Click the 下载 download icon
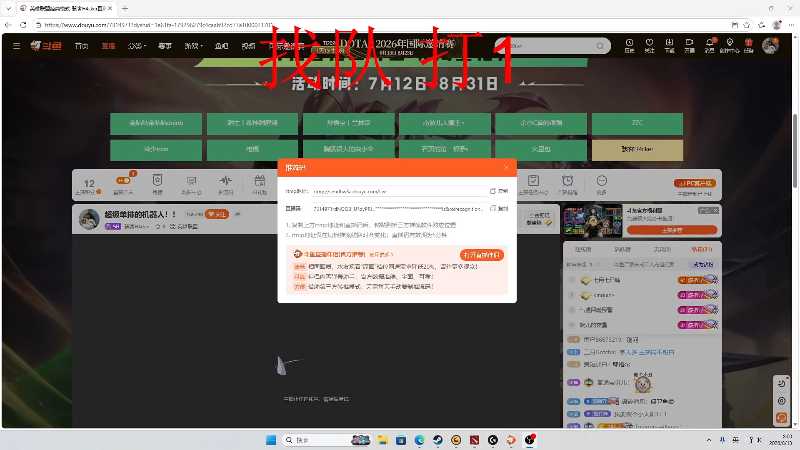The image size is (800, 450). coord(669,45)
